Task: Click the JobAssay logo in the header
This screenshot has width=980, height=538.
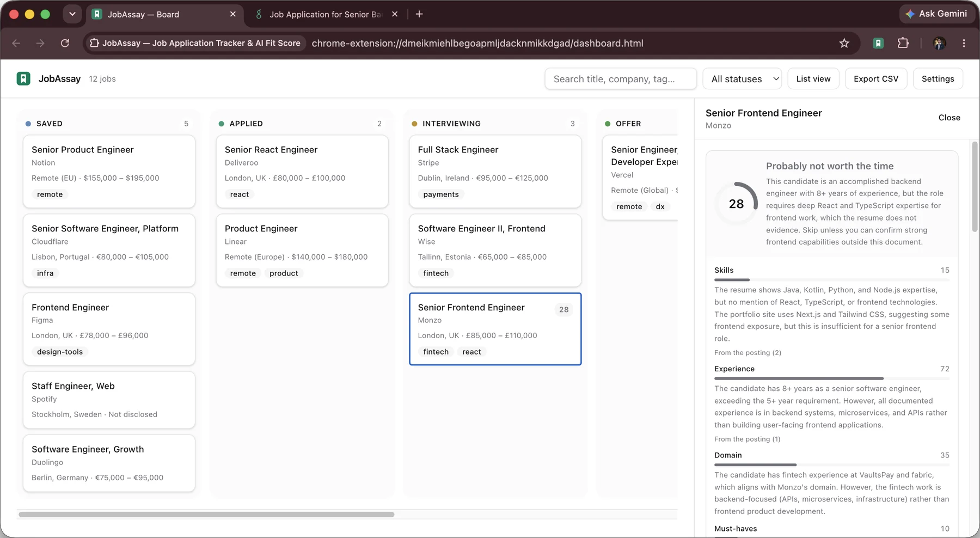Action: coord(23,79)
